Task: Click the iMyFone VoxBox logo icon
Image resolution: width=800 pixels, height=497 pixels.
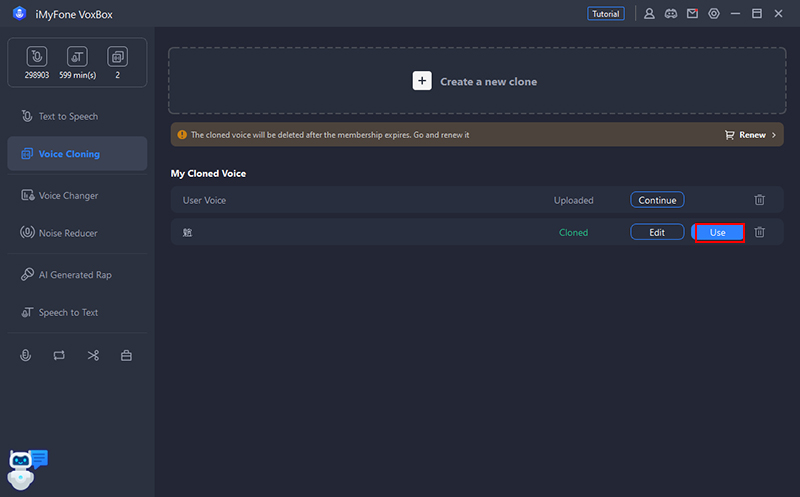Action: (19, 13)
